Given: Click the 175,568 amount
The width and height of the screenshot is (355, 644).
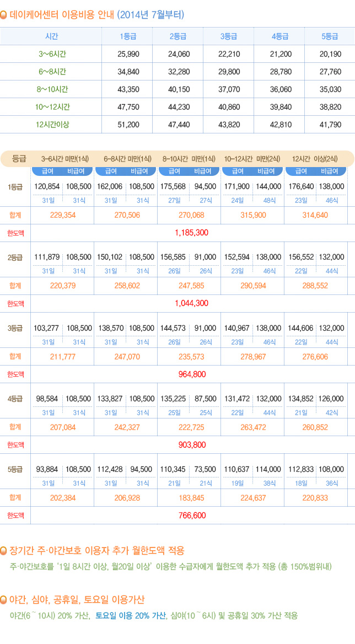Looking at the screenshot, I should coord(174,186).
